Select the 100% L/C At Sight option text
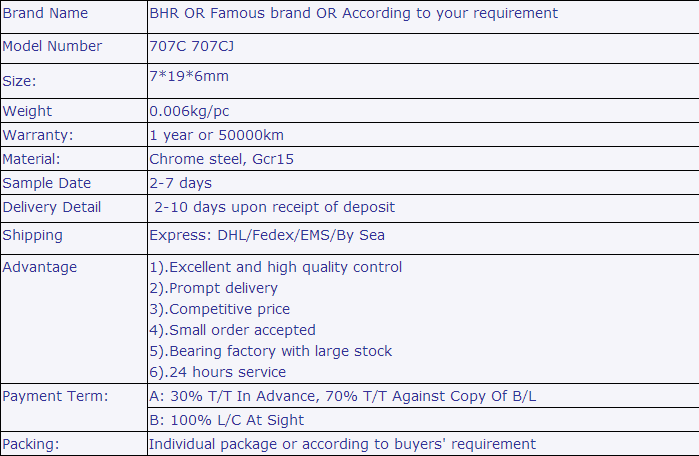The width and height of the screenshot is (699, 456). 227,420
